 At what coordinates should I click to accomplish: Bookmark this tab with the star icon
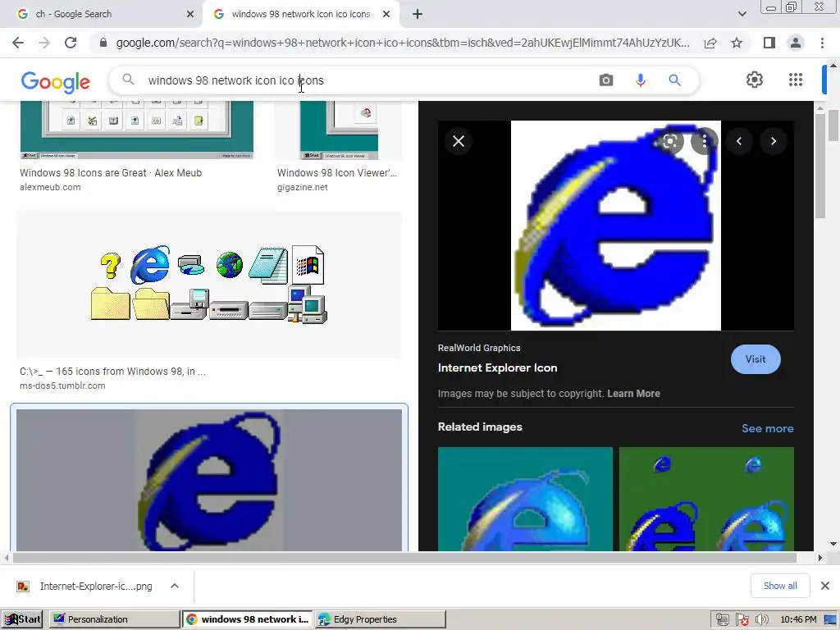click(x=737, y=43)
